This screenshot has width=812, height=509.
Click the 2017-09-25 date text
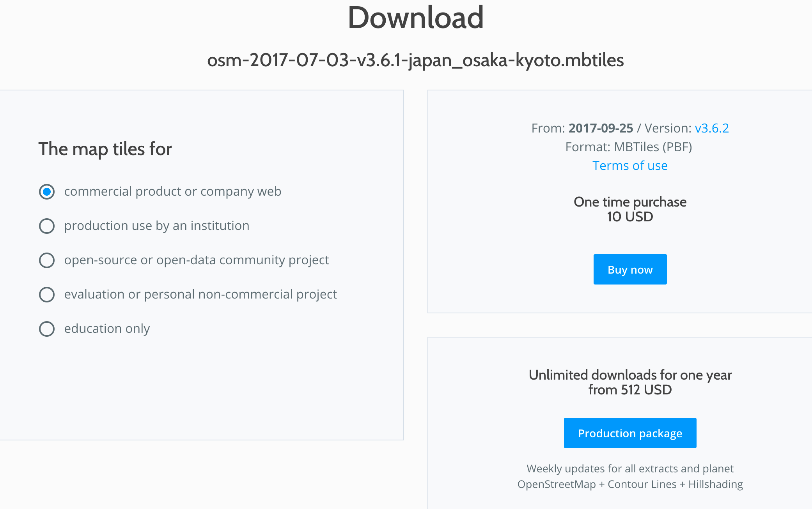(601, 128)
